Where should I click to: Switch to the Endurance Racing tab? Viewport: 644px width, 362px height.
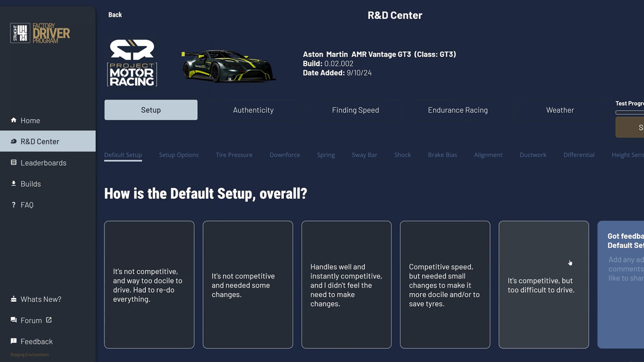click(x=458, y=110)
